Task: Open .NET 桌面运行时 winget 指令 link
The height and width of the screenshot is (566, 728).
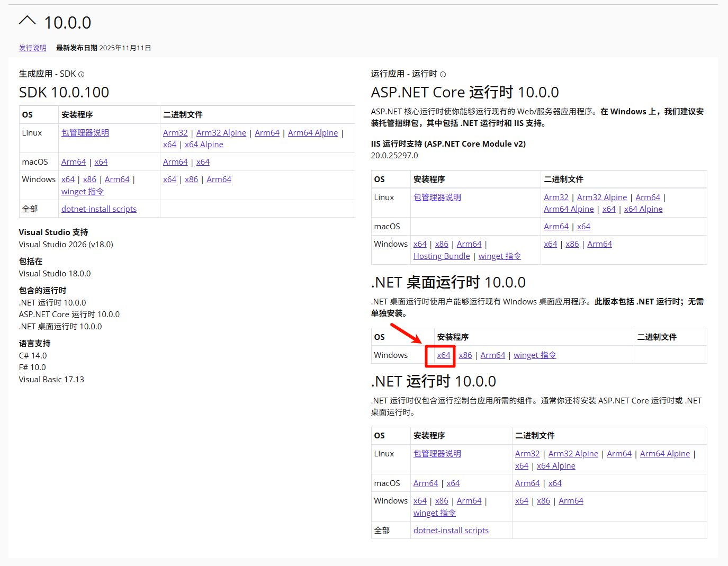Action: pyautogui.click(x=534, y=355)
